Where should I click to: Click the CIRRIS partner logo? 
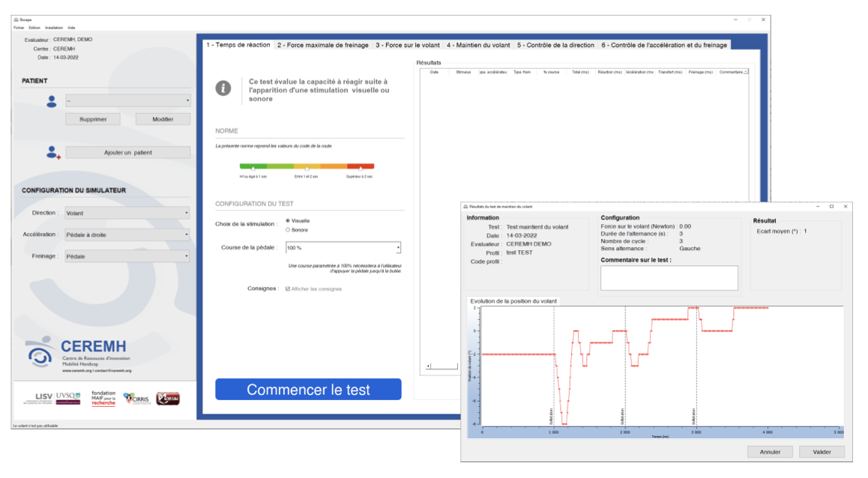[136, 398]
